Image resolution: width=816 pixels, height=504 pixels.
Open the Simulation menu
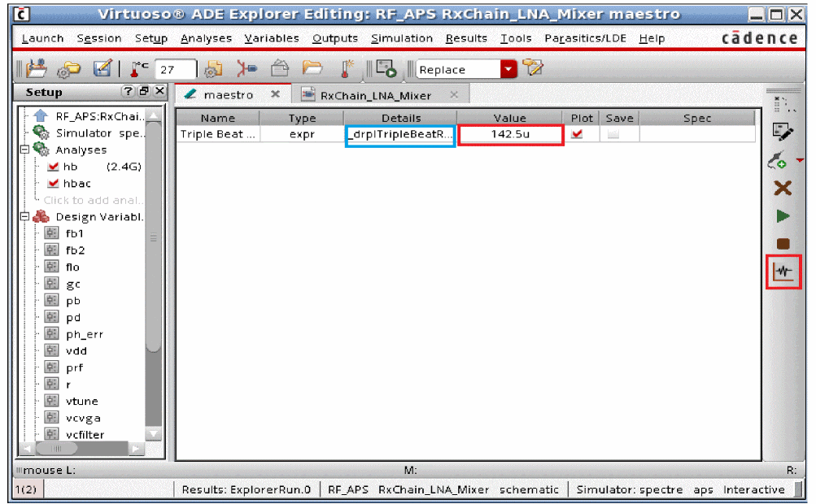pyautogui.click(x=402, y=38)
